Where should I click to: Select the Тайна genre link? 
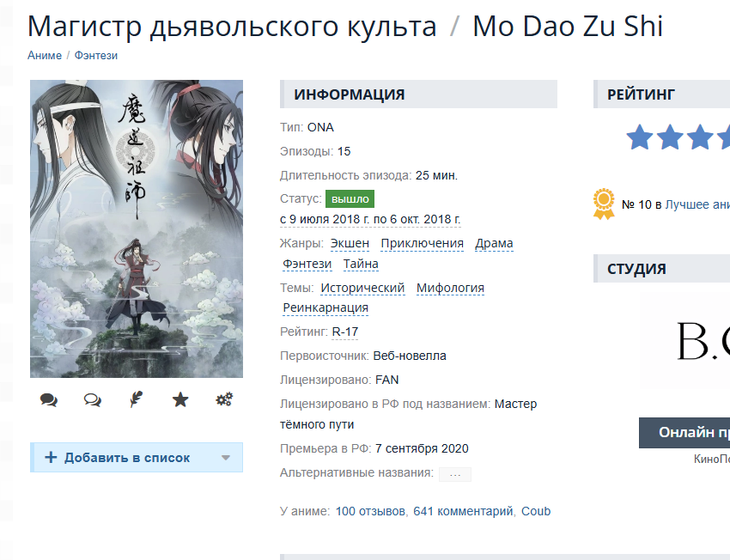(x=361, y=264)
